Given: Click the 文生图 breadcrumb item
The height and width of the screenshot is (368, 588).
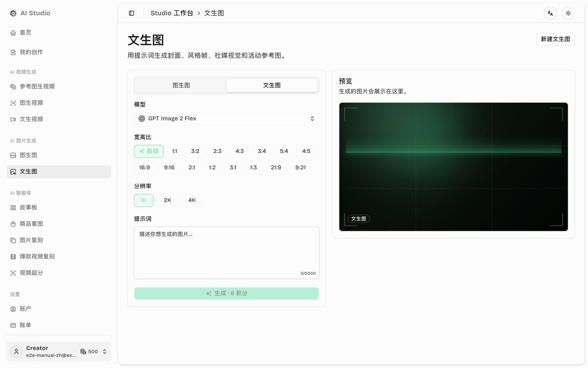Looking at the screenshot, I should [214, 13].
